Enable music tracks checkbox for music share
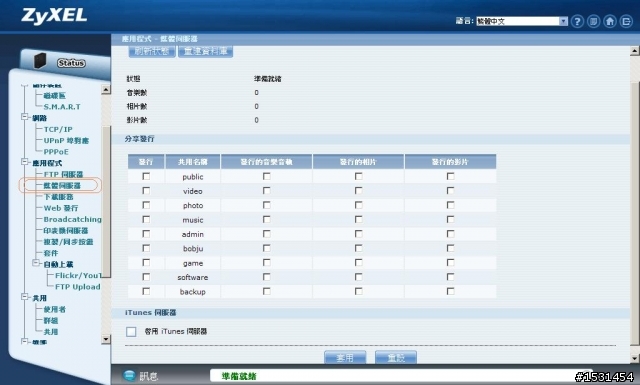The height and width of the screenshot is (385, 640). 267,220
